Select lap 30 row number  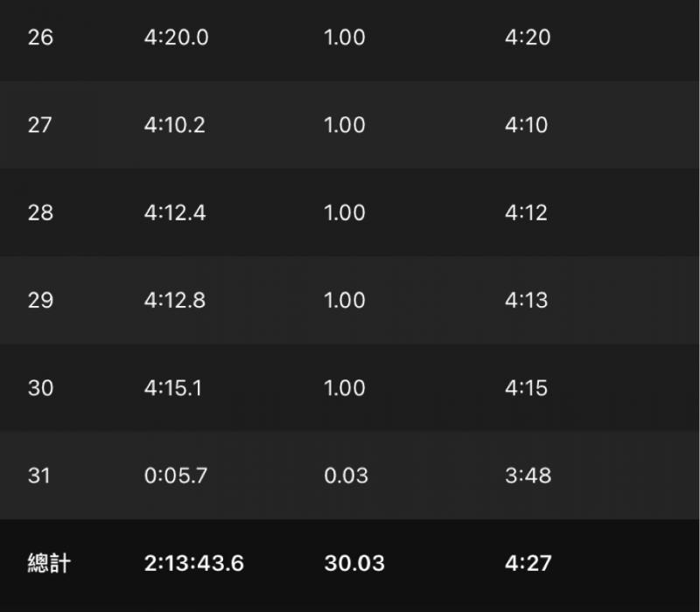point(40,387)
